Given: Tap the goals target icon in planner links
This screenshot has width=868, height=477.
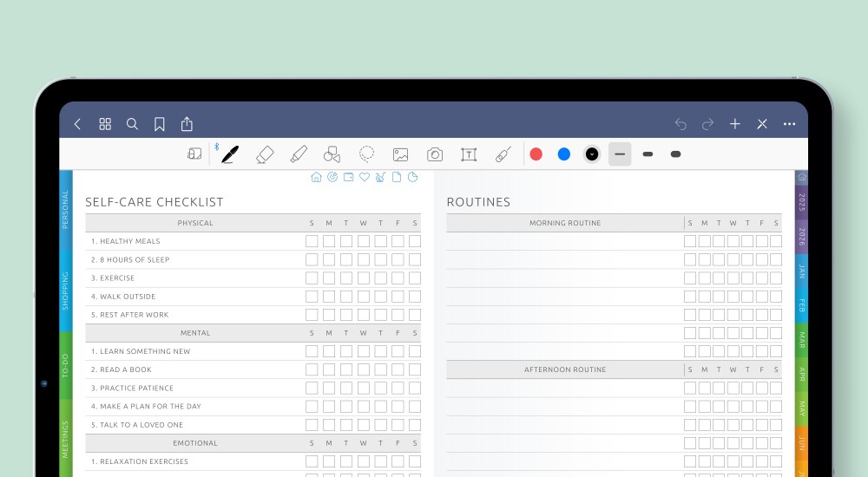Looking at the screenshot, I should (x=332, y=177).
